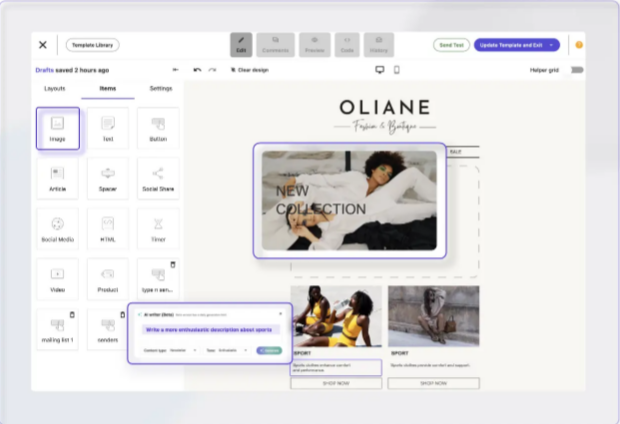Click the Timer item block
This screenshot has width=620, height=424.
pyautogui.click(x=158, y=228)
